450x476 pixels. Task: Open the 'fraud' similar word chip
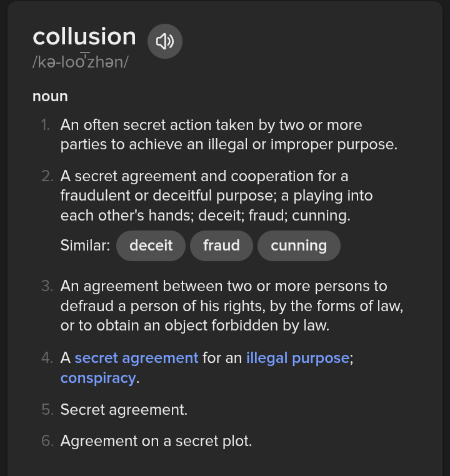[x=221, y=245]
